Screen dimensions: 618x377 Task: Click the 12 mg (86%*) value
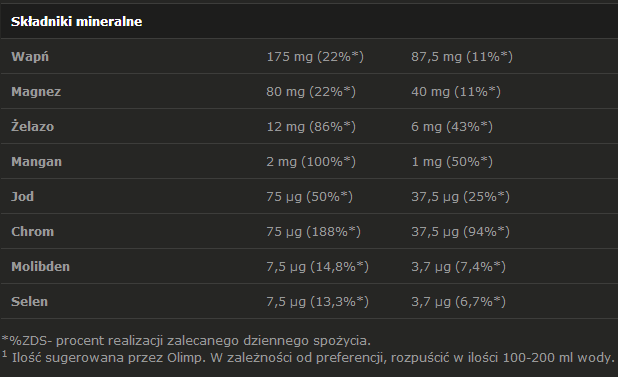[x=311, y=127]
